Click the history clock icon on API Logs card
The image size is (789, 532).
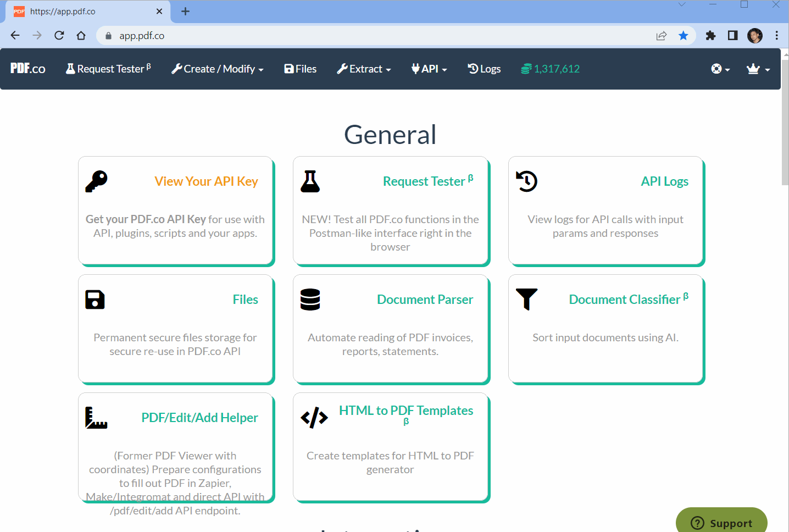click(x=526, y=181)
